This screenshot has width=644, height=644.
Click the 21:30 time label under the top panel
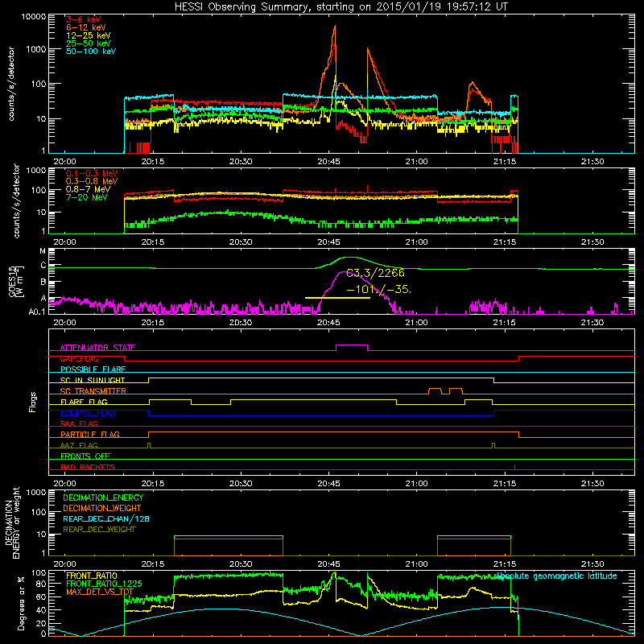[x=592, y=162]
